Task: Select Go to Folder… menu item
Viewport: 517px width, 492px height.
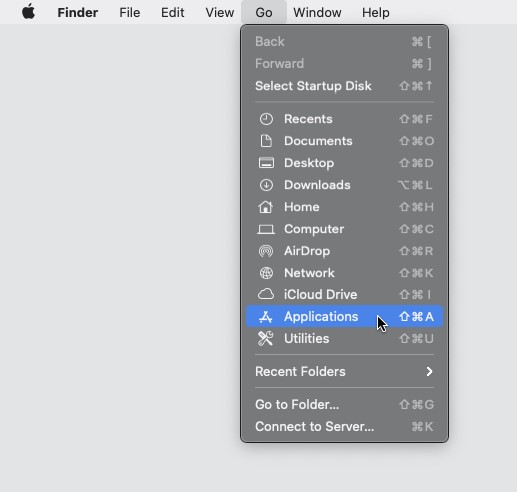Action: [x=344, y=404]
